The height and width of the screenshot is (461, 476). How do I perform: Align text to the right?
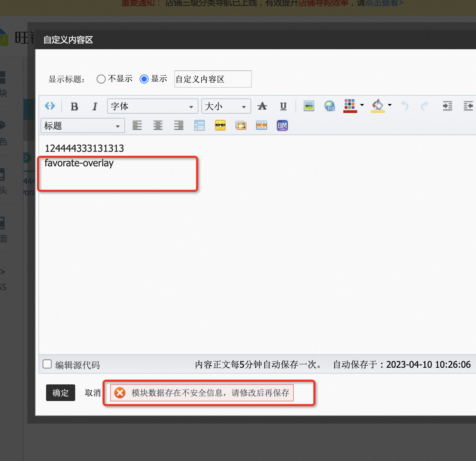179,125
